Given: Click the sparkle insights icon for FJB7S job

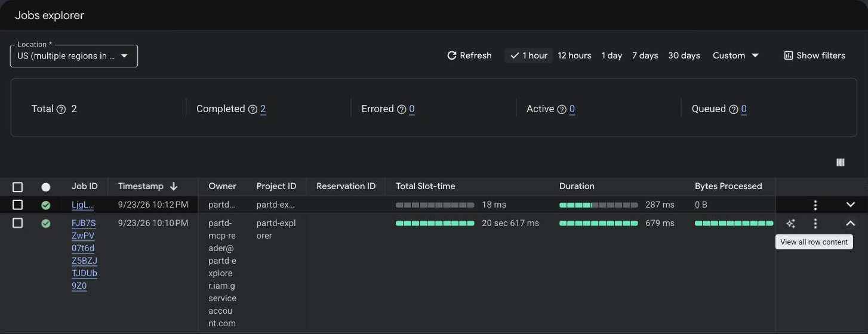Looking at the screenshot, I should click(791, 224).
